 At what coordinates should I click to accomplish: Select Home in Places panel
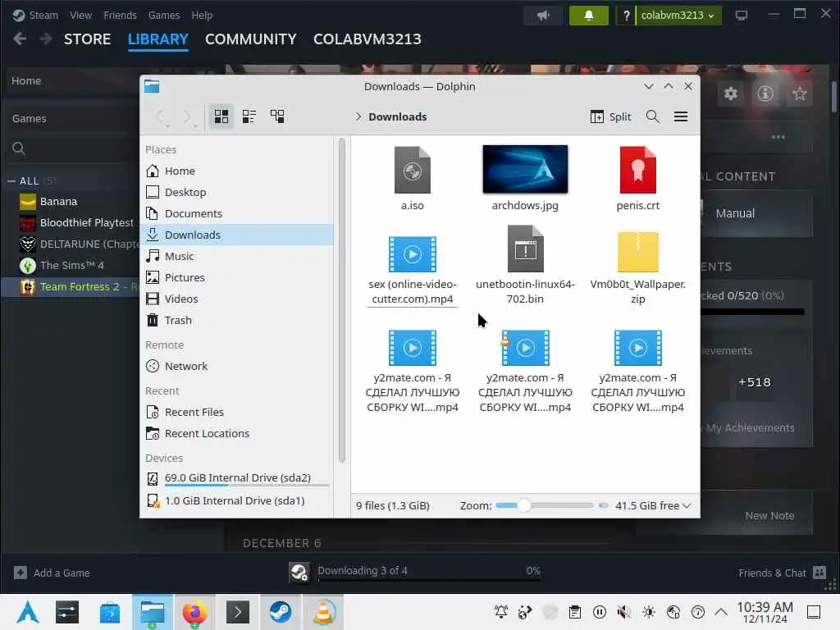click(237, 171)
